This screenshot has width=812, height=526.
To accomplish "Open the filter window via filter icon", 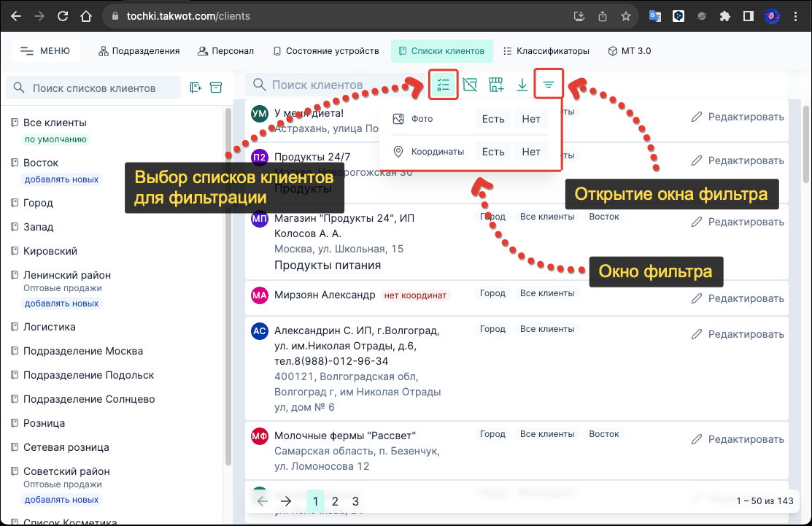I will tap(549, 84).
